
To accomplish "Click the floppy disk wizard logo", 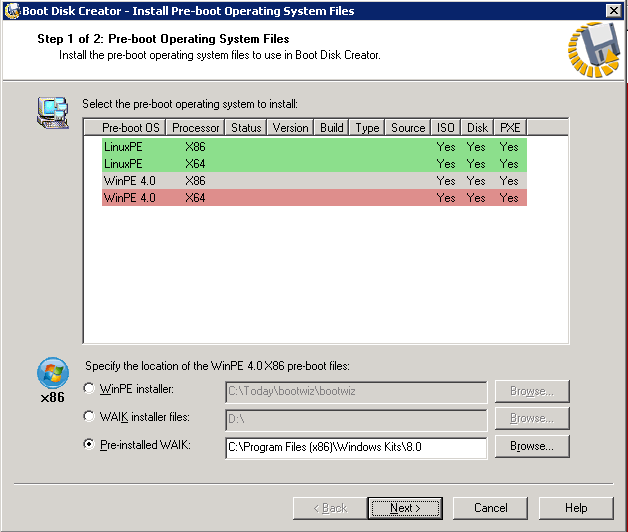I will pyautogui.click(x=594, y=50).
